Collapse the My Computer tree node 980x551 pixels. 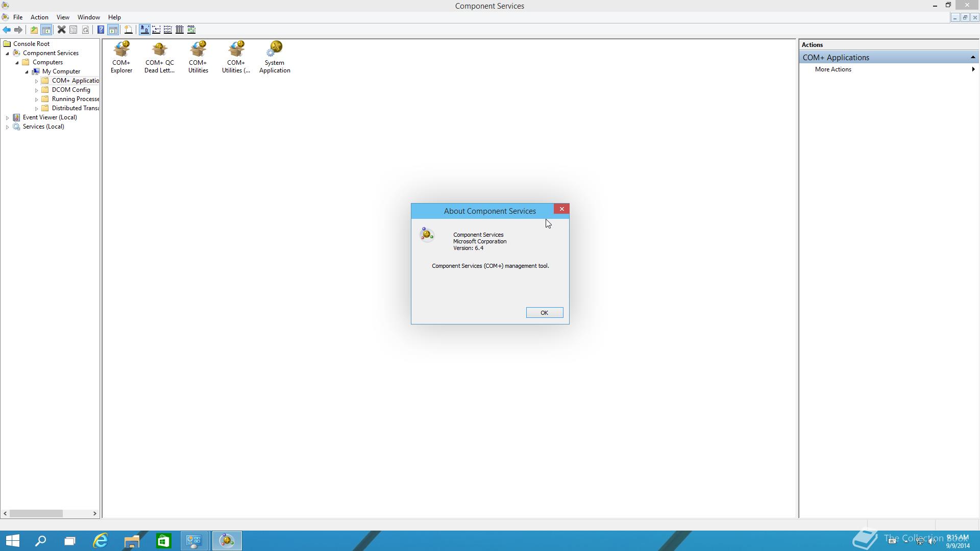coord(27,71)
